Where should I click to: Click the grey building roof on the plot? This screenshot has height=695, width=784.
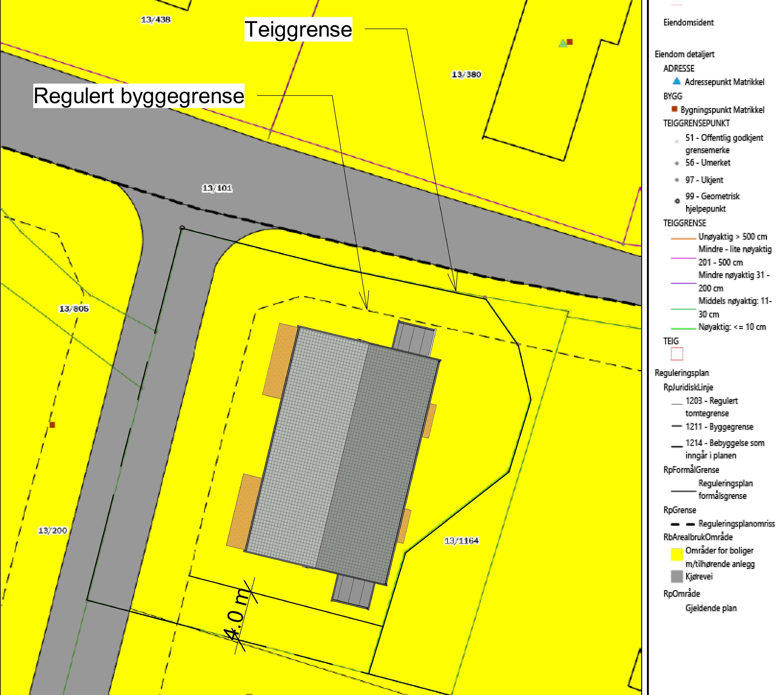[x=341, y=453]
